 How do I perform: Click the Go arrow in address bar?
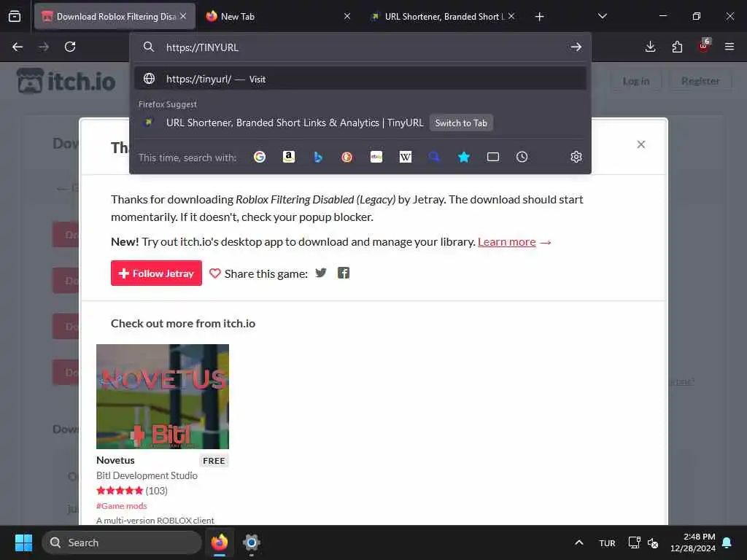pos(576,47)
